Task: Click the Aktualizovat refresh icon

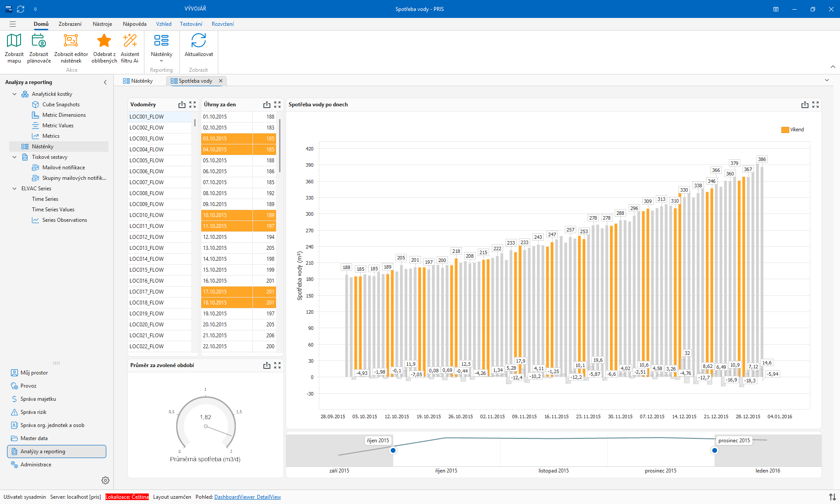Action: [199, 41]
